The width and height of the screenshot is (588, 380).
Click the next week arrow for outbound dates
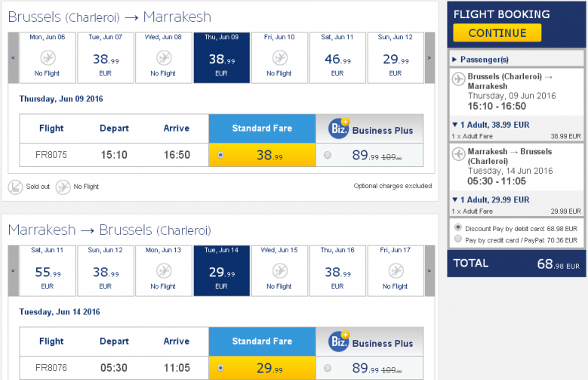[429, 58]
